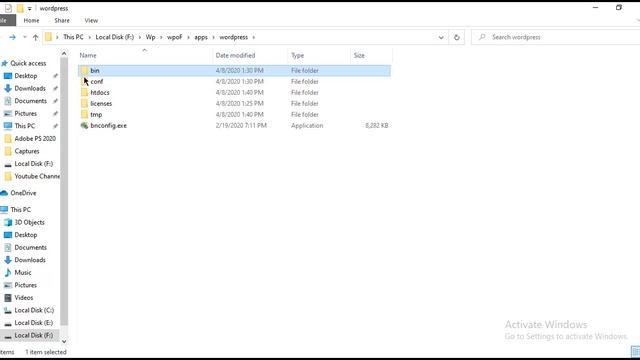
Task: Open the View ribbon tab
Action: click(91, 20)
